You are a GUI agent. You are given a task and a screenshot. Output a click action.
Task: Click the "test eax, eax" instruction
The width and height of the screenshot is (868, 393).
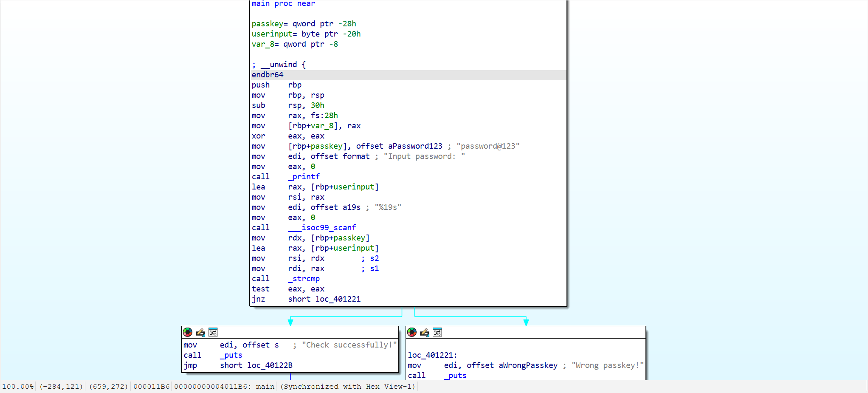pos(288,289)
